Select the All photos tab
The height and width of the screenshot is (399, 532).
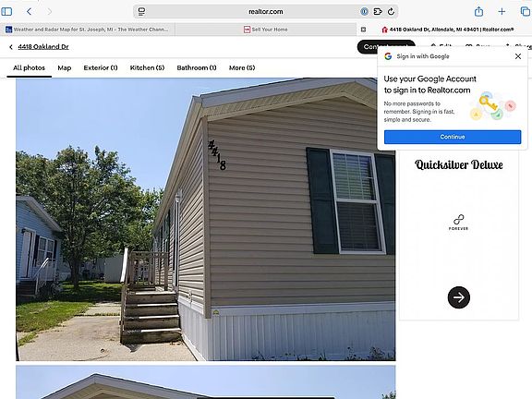pyautogui.click(x=29, y=67)
